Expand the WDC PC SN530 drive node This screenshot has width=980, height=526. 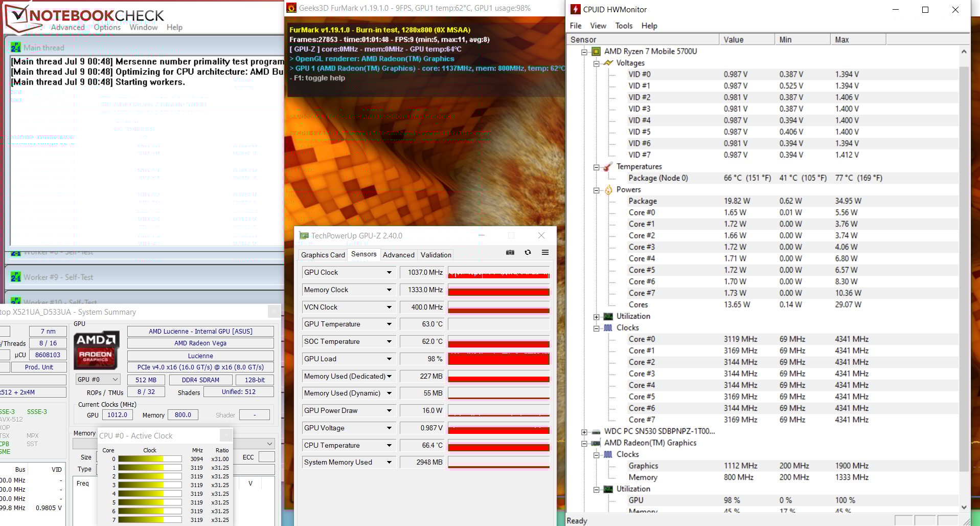[x=584, y=432]
